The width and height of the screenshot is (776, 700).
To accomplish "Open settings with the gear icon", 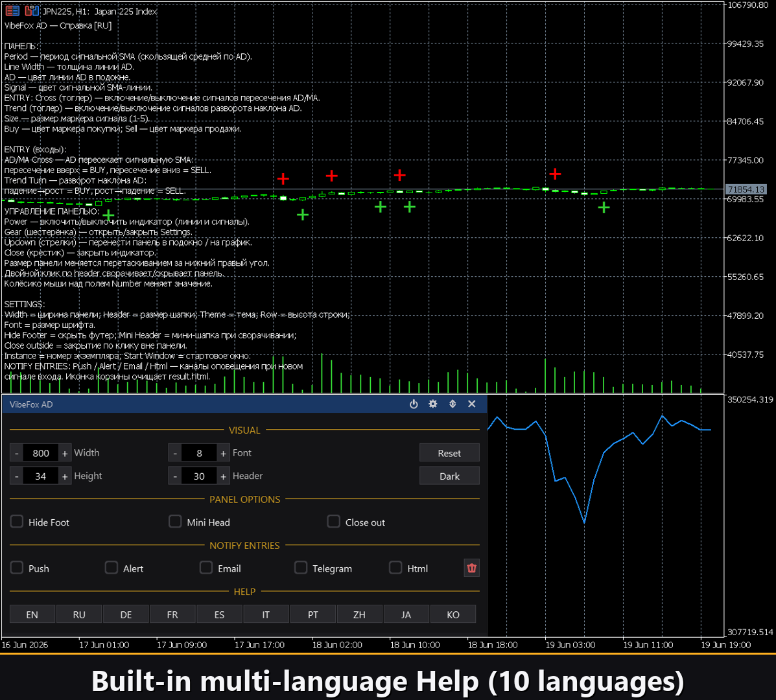I will click(433, 404).
